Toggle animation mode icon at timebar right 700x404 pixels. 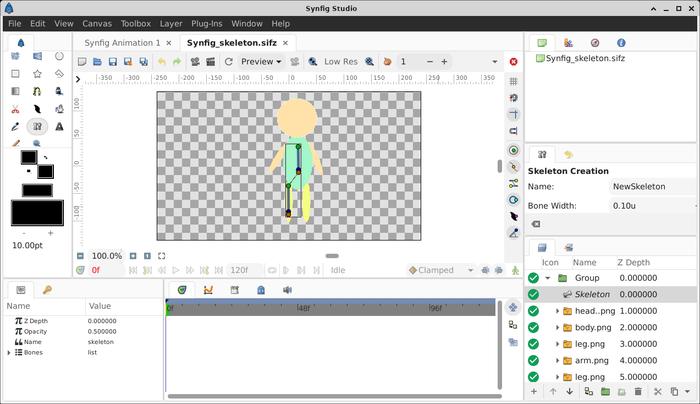tap(515, 270)
